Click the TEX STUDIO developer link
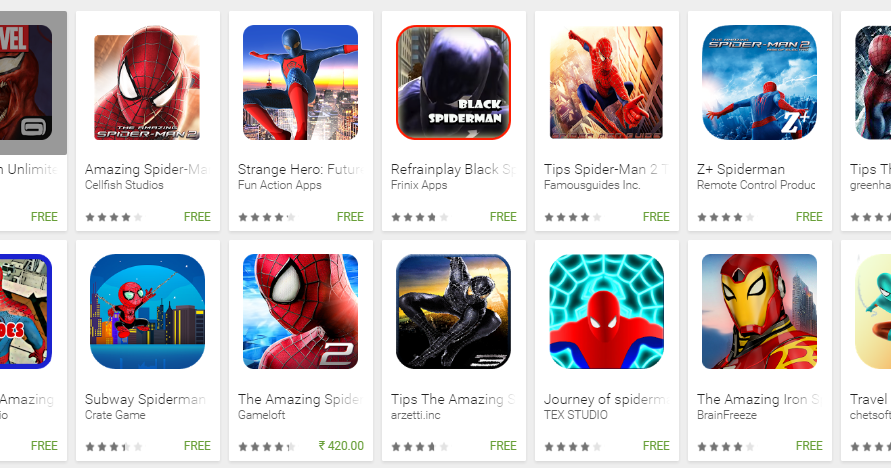This screenshot has height=468, width=891. click(576, 415)
